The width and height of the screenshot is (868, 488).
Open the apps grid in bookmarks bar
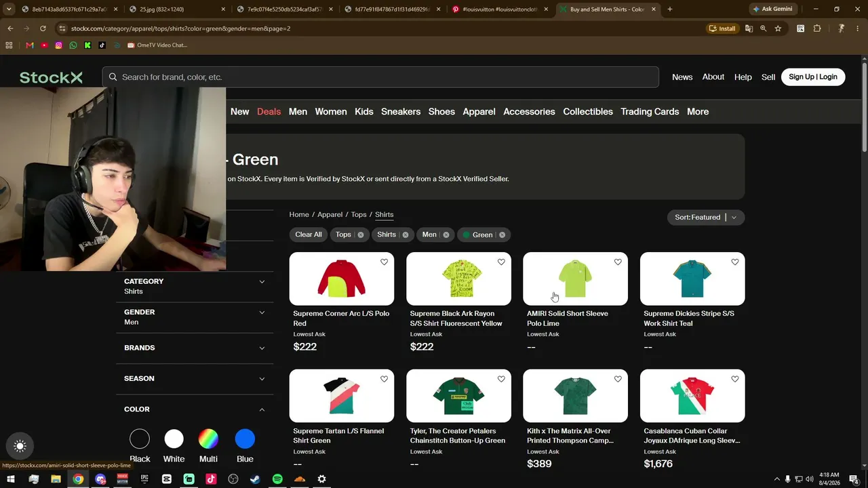(9, 45)
